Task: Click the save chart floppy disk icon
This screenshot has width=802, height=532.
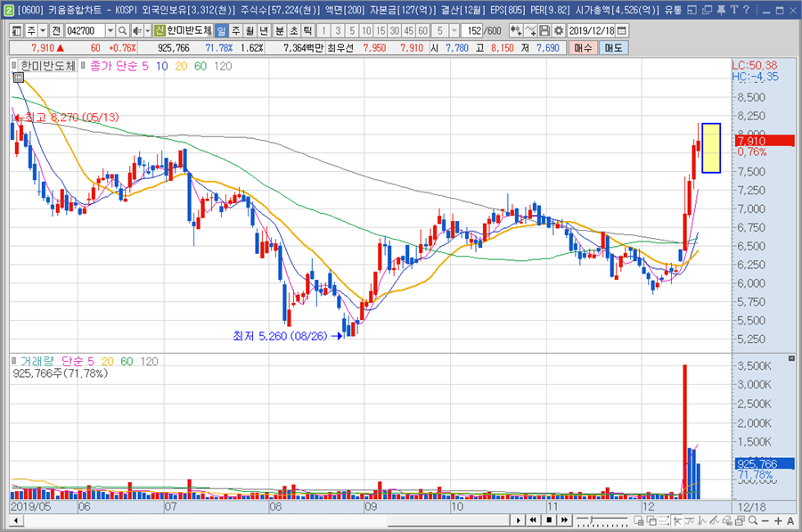Action: point(544,30)
